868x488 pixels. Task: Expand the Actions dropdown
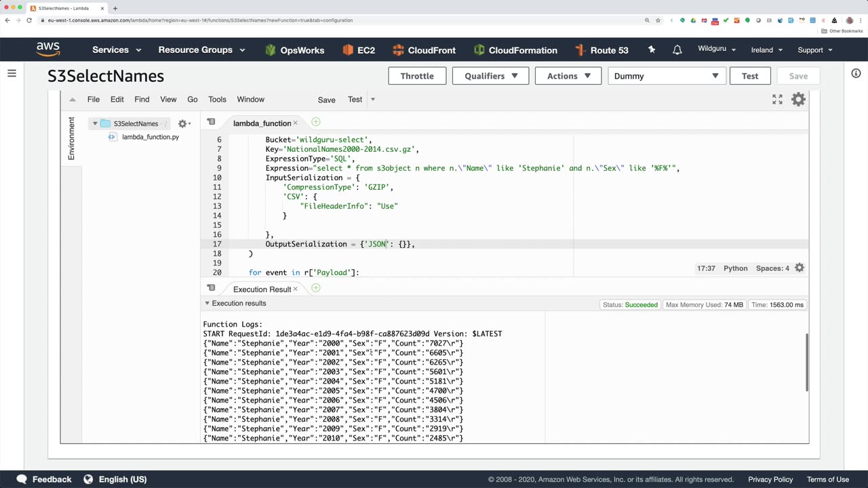(x=569, y=76)
